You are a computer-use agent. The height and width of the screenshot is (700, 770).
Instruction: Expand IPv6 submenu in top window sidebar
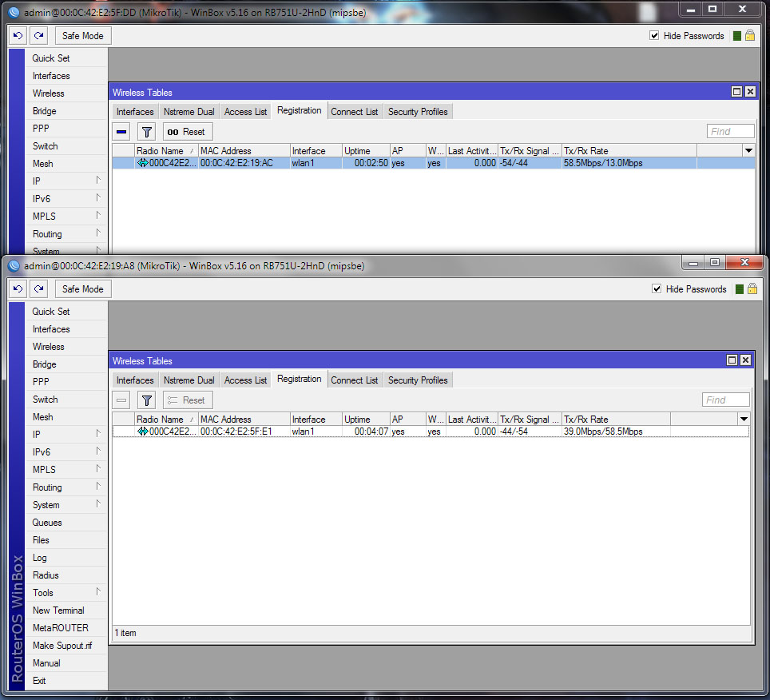pyautogui.click(x=98, y=198)
